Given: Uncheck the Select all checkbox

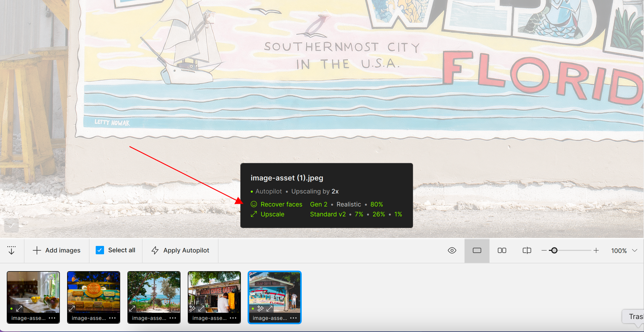Looking at the screenshot, I should tap(100, 250).
